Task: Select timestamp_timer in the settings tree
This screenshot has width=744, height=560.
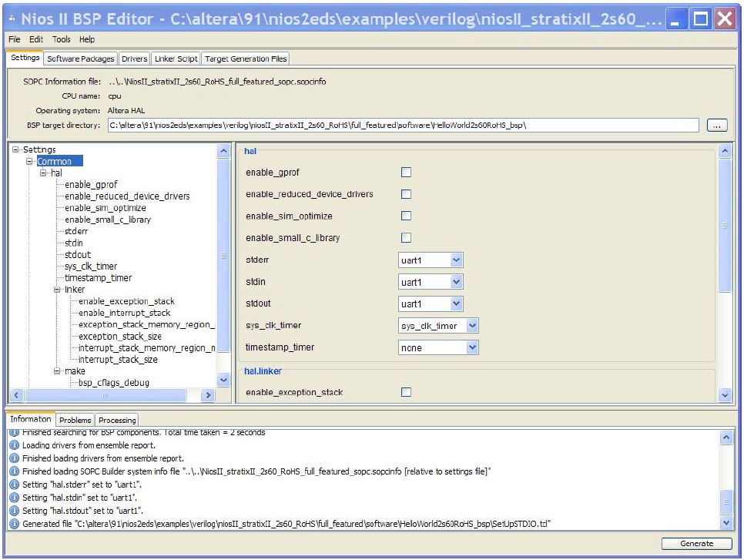Action: coord(98,277)
